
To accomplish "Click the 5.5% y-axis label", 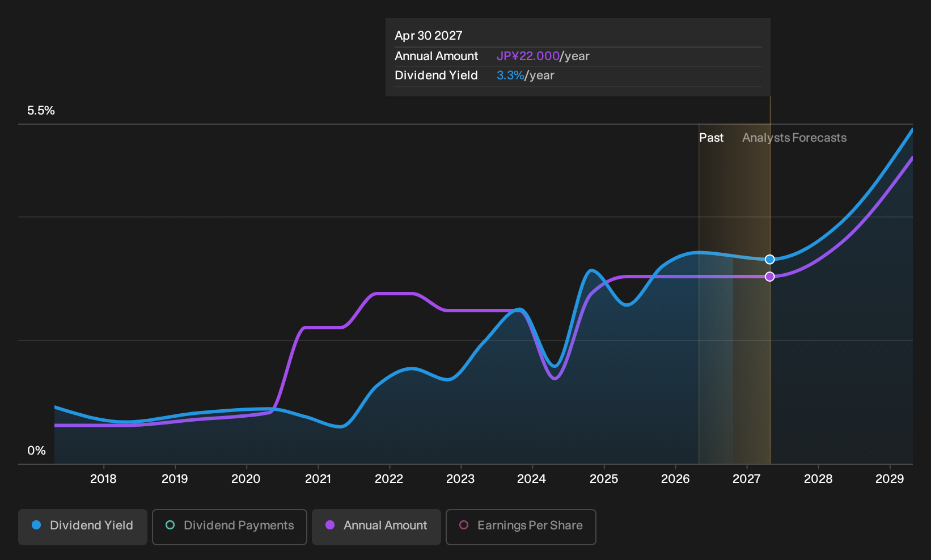I will tap(41, 111).
